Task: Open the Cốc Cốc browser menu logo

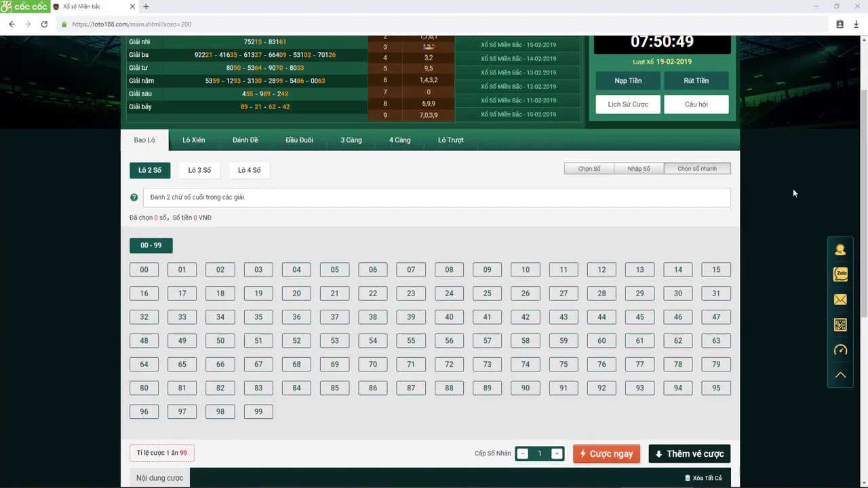Action: coord(24,7)
